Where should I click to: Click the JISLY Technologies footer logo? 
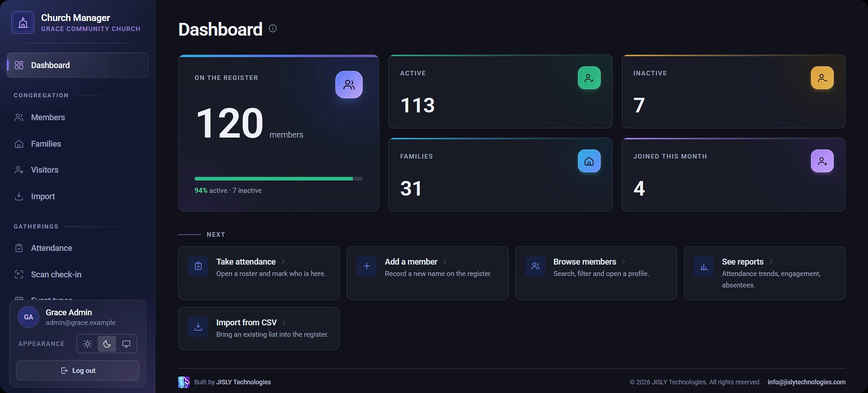pyautogui.click(x=184, y=382)
